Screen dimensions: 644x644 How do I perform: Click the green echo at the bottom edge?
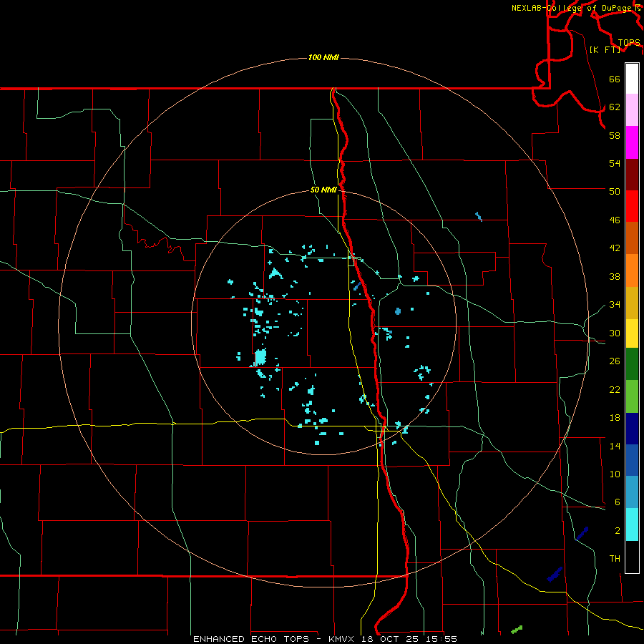(x=516, y=629)
